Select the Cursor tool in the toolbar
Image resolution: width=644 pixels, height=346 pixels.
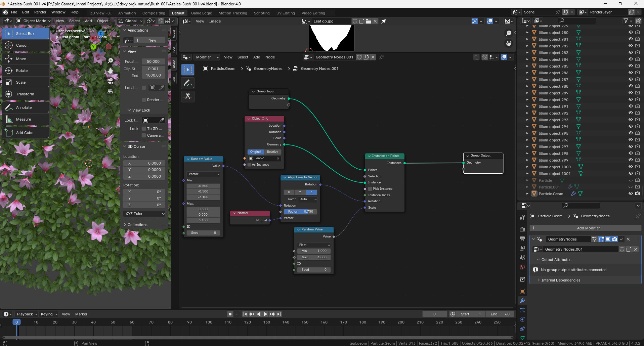(22, 45)
